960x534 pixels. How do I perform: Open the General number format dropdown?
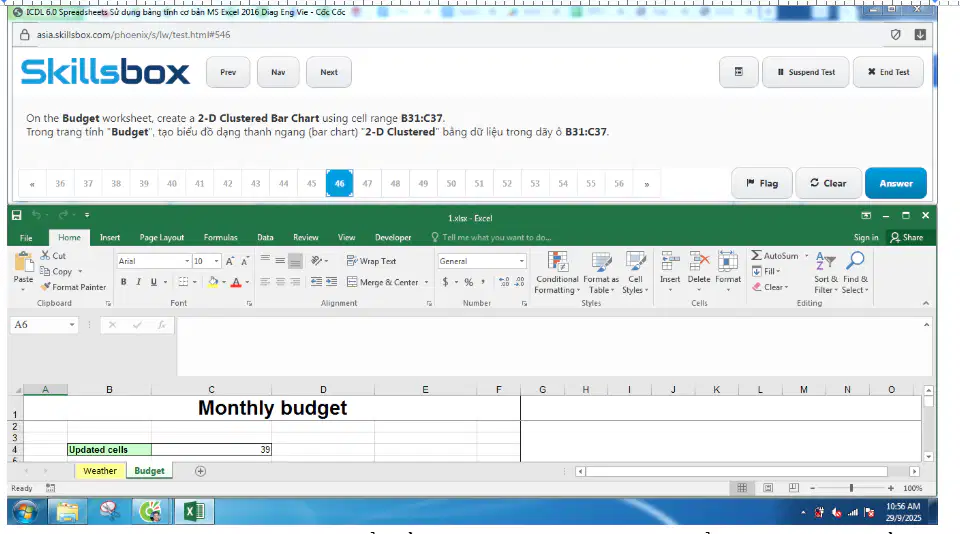[x=522, y=261]
